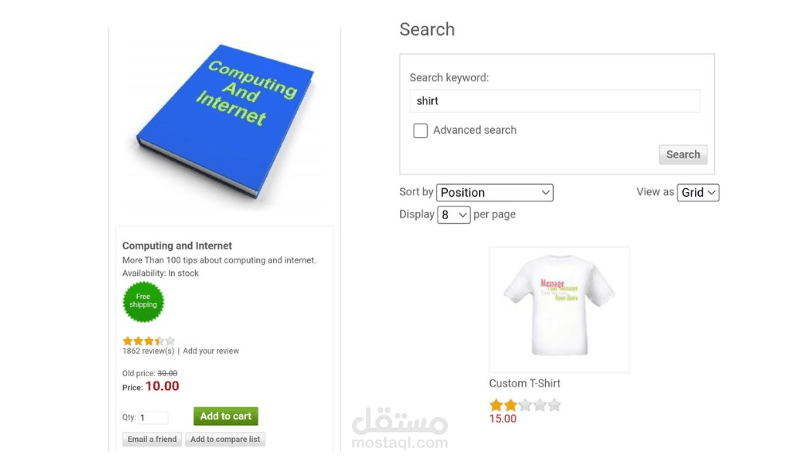Viewport: 800px width, 460px height.
Task: Click the Search keyword input field
Action: tap(554, 101)
